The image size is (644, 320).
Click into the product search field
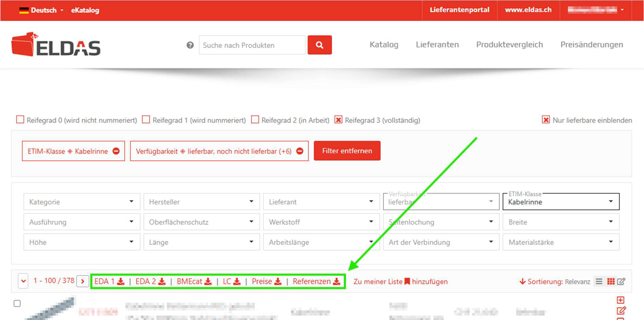coord(252,45)
